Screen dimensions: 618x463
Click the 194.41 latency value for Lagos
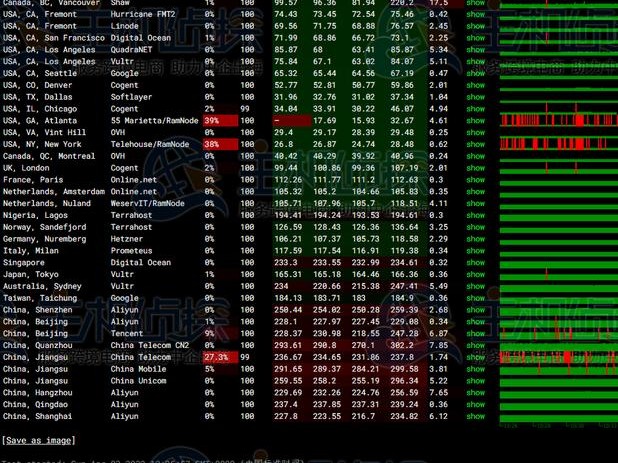click(288, 215)
